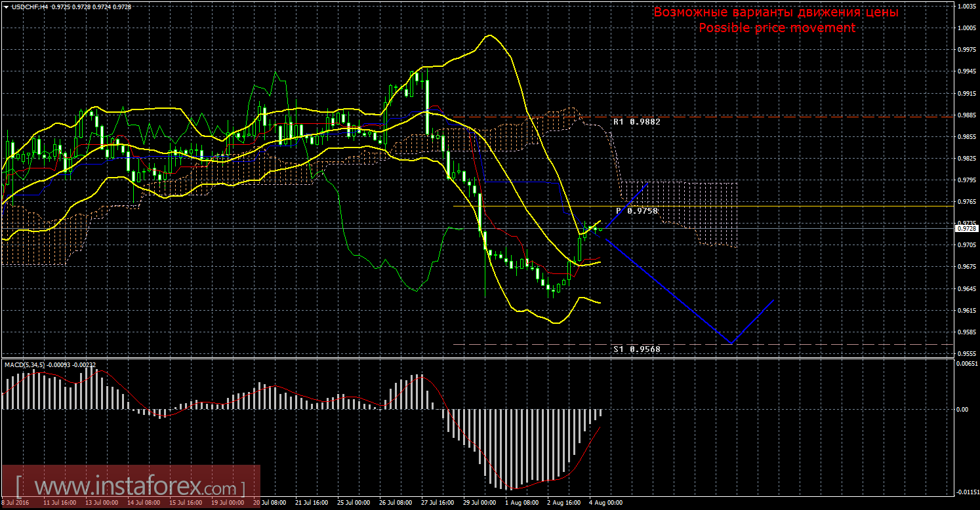This screenshot has height=510, width=980.
Task: Click the Russian 'Возможные варианты движения цены' caption
Action: click(776, 12)
